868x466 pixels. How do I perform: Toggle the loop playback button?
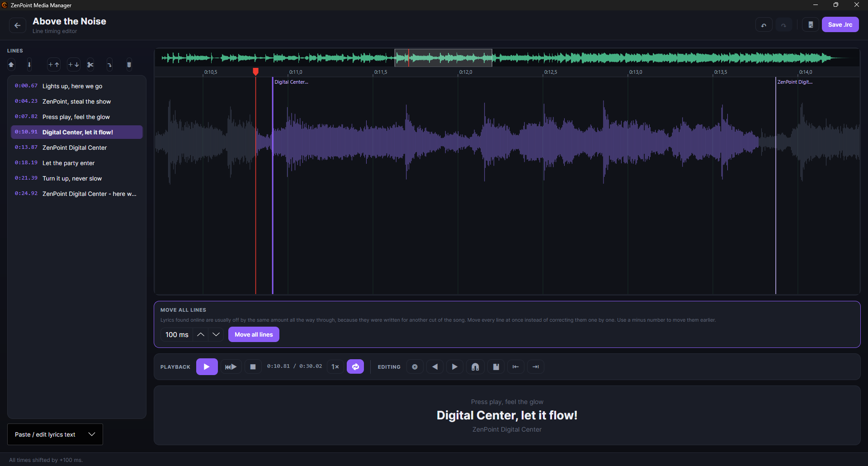355,367
